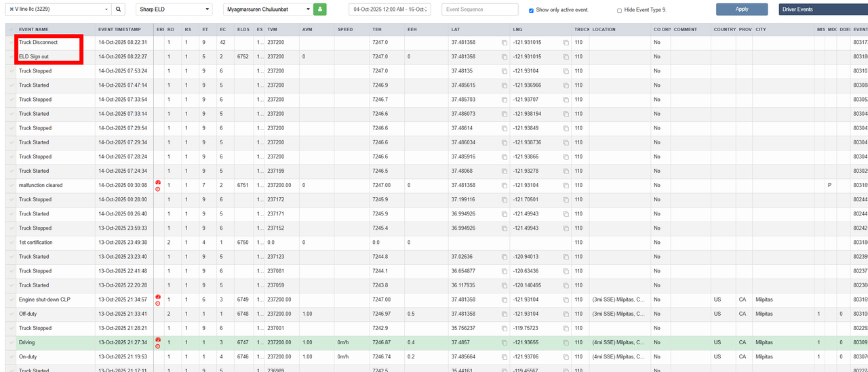This screenshot has width=868, height=372.
Task: Tick row checkmark for malfunction cleared event
Action: point(11,185)
